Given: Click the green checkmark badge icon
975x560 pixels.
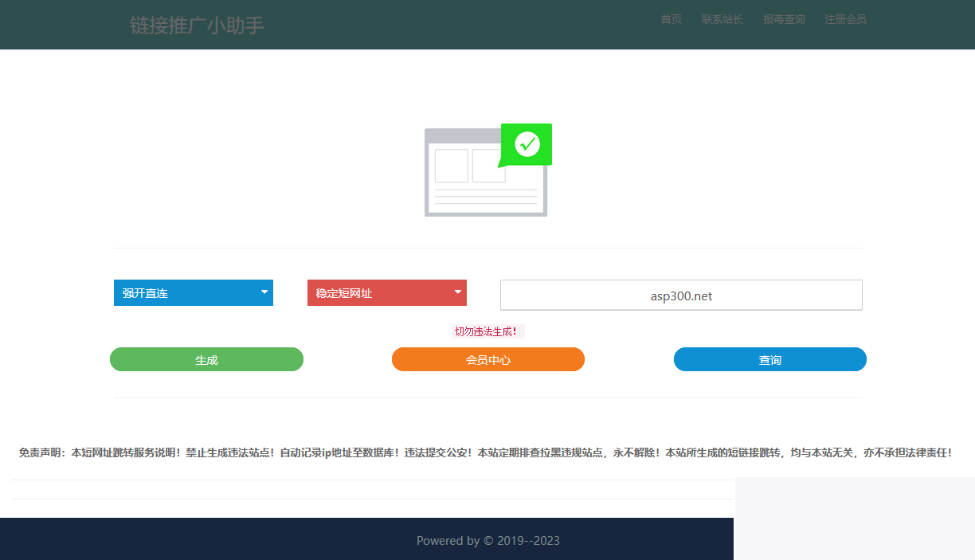Looking at the screenshot, I should (526, 145).
